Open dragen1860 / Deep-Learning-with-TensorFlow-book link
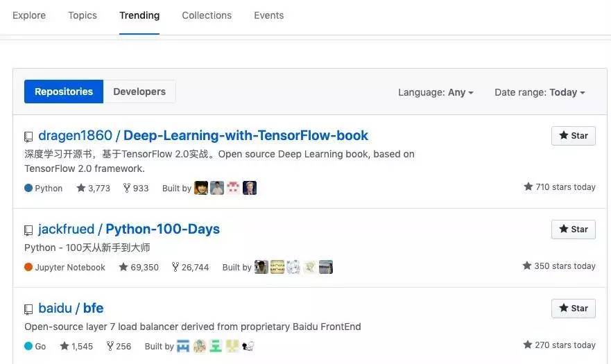Viewport: 611px width, 364px height. 203,135
